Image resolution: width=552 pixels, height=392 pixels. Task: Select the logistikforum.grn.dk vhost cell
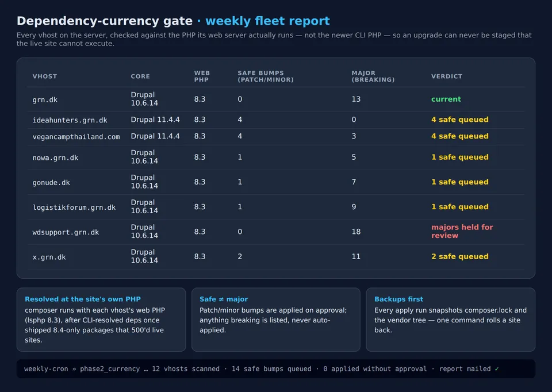pos(74,207)
